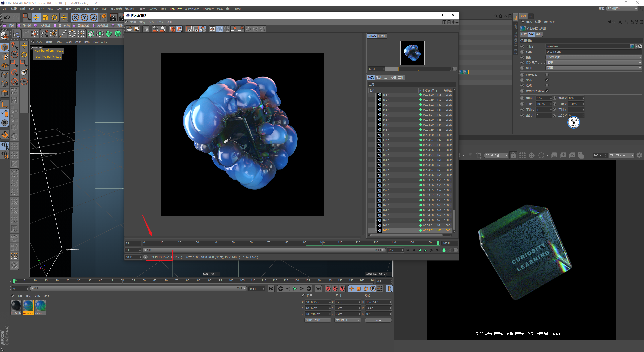Go to start of main timeline
The width and height of the screenshot is (644, 352).
[271, 289]
